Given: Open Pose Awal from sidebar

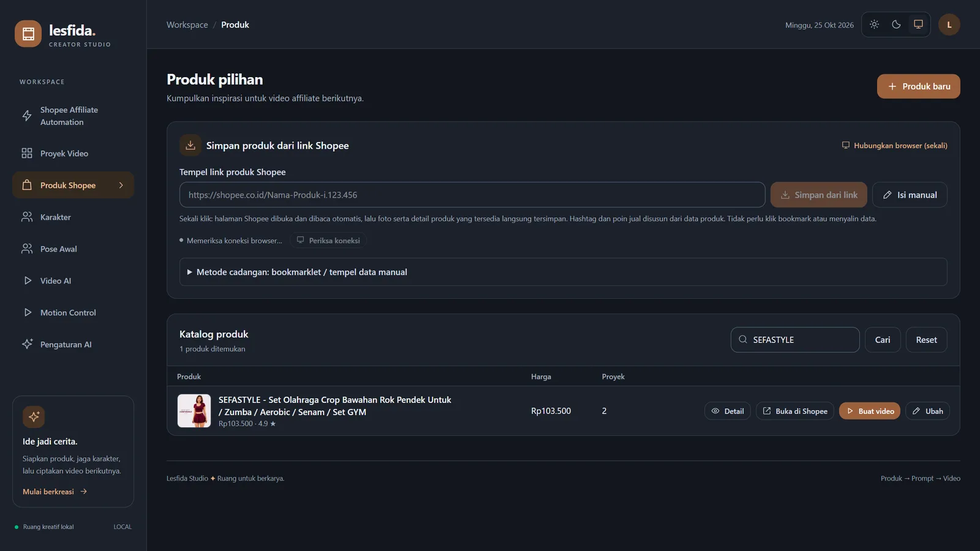Looking at the screenshot, I should pyautogui.click(x=73, y=249).
